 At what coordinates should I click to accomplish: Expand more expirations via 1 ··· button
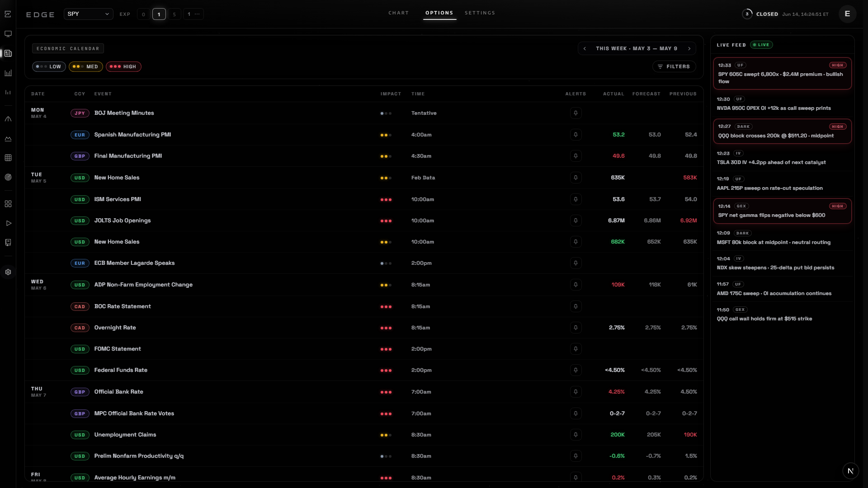tap(193, 14)
